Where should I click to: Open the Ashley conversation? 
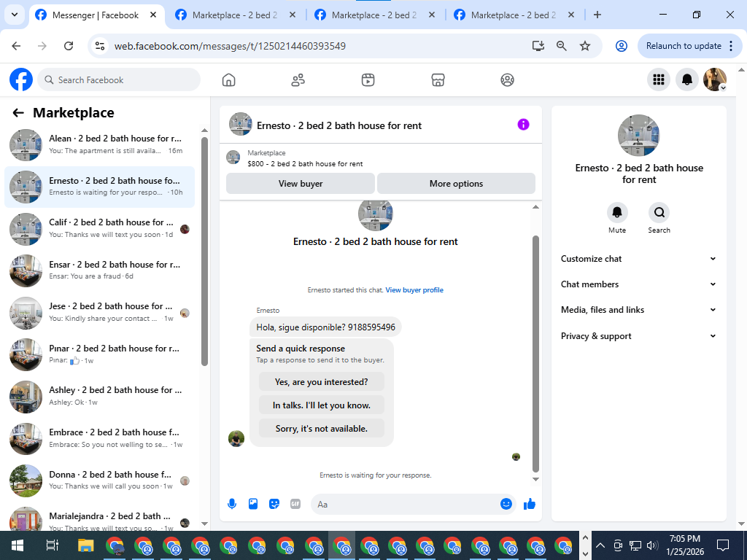click(99, 396)
